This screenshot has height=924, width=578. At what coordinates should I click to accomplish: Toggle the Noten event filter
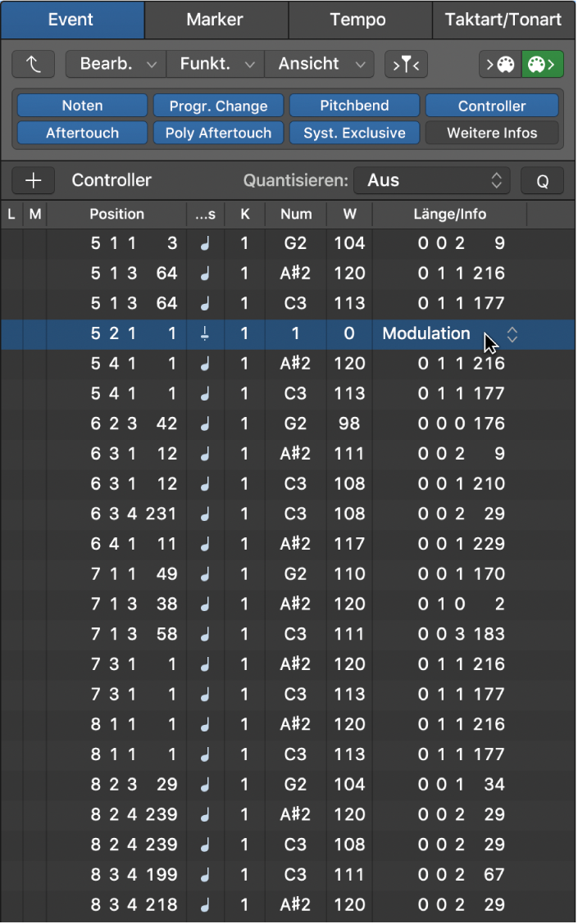pyautogui.click(x=82, y=106)
